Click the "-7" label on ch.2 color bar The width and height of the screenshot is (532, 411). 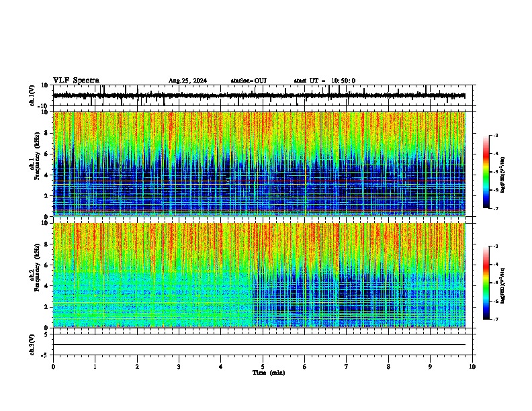pos(495,319)
